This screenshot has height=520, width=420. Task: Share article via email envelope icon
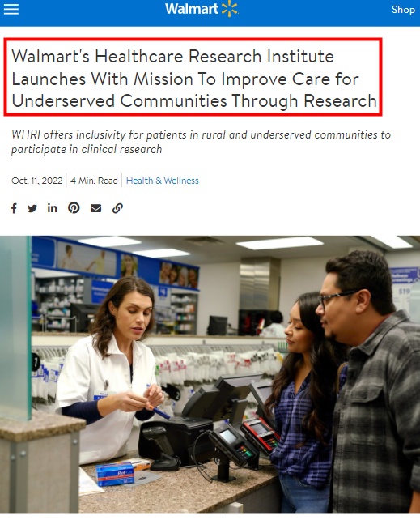click(x=95, y=208)
